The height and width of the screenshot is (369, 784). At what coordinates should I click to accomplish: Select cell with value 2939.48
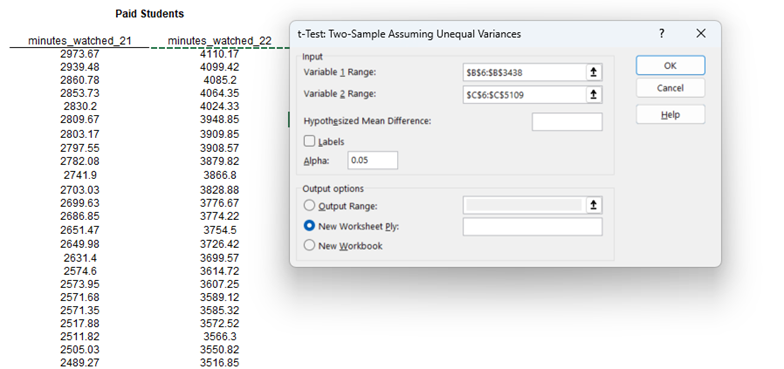pos(80,67)
